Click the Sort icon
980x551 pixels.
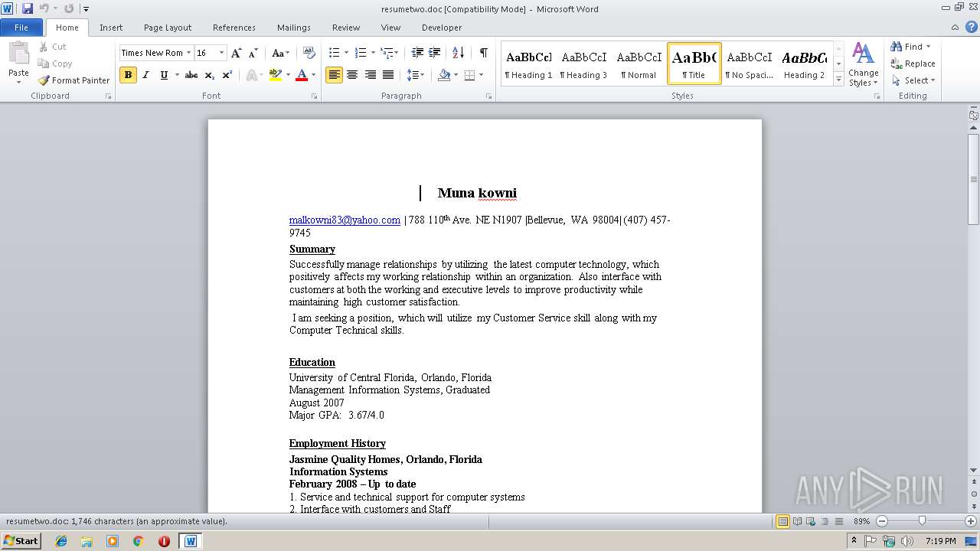(458, 53)
